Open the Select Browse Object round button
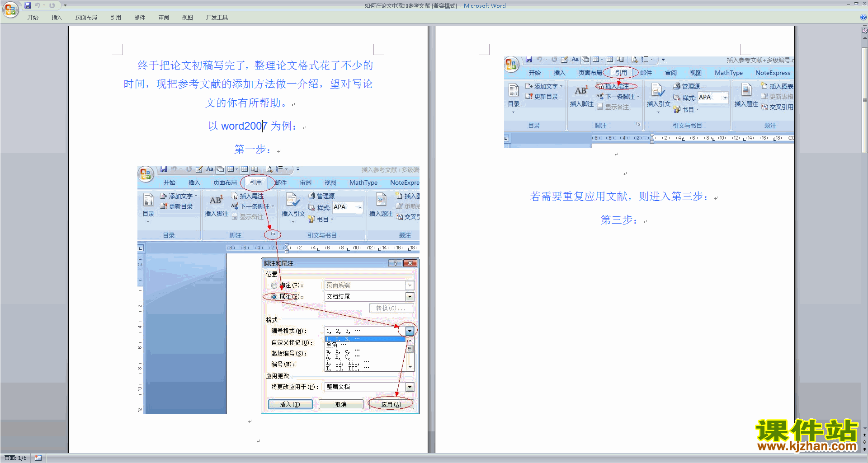This screenshot has height=463, width=868. 865,442
